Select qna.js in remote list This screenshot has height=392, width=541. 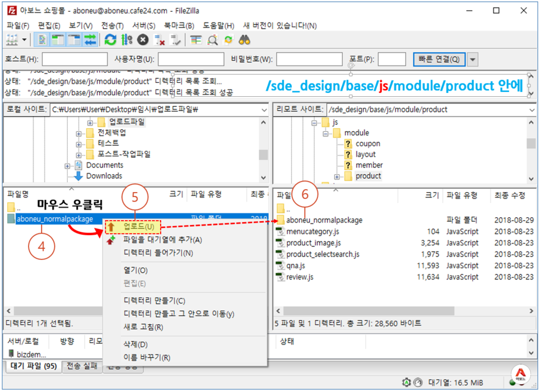[x=405, y=265]
